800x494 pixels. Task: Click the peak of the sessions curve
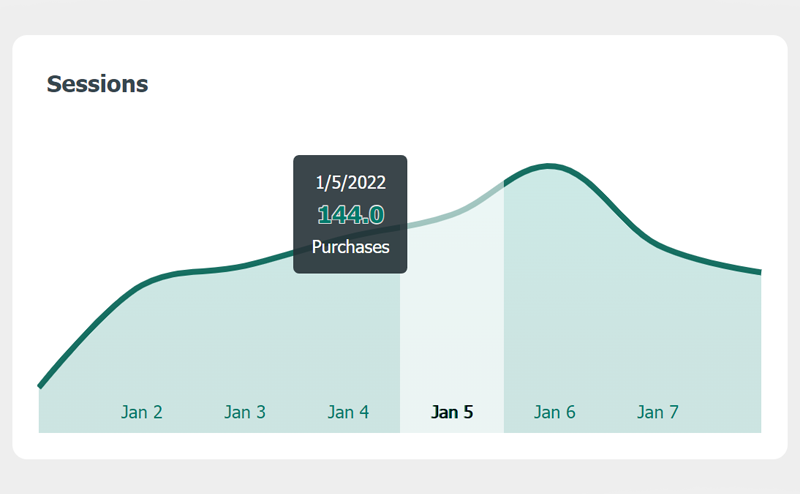tap(548, 165)
